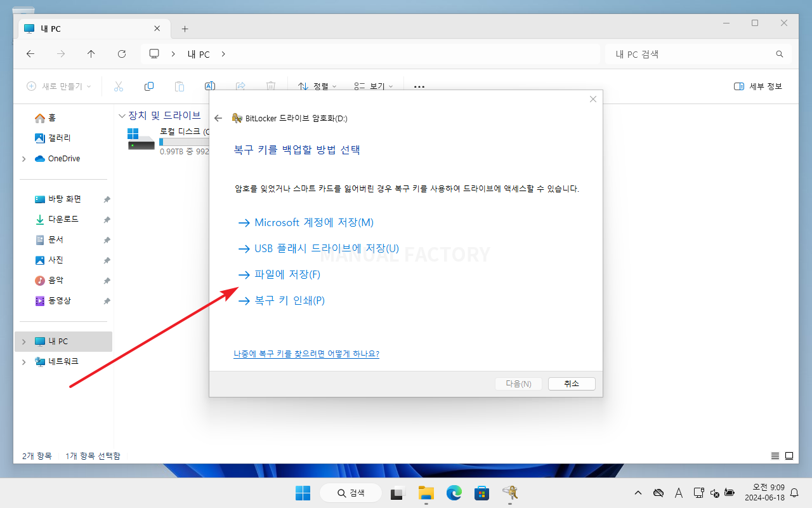Image resolution: width=812 pixels, height=508 pixels.
Task: Open the 새로 만들기 dropdown
Action: click(59, 86)
